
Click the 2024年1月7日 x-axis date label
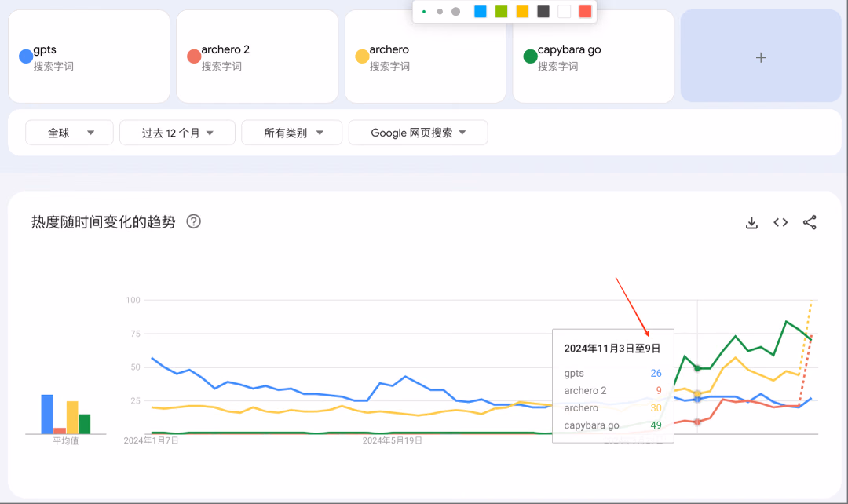151,440
